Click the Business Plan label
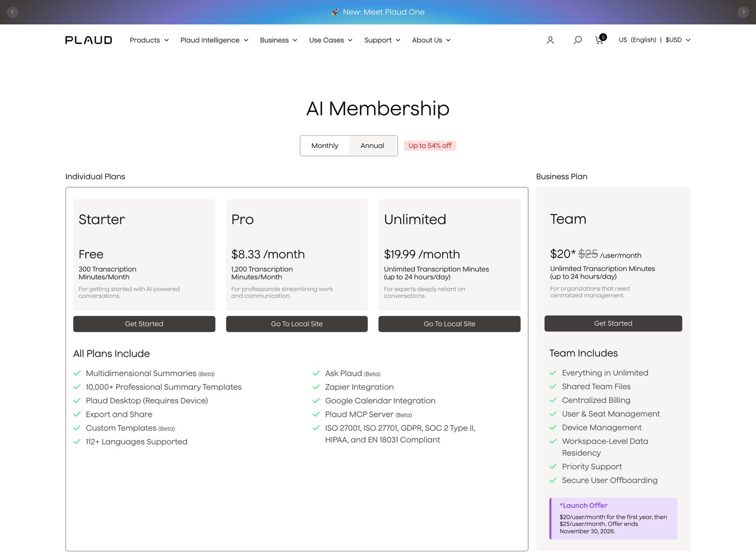 pos(562,177)
